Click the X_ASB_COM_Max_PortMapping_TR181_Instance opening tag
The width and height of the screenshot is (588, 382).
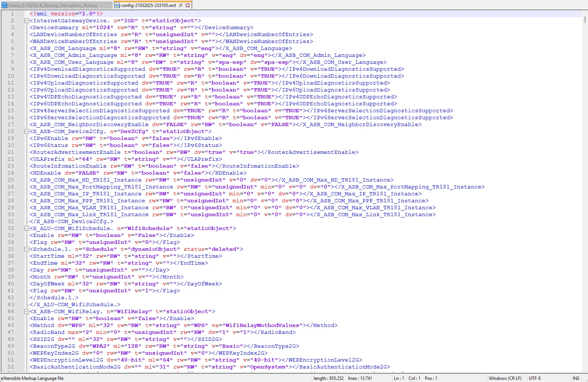coord(101,187)
